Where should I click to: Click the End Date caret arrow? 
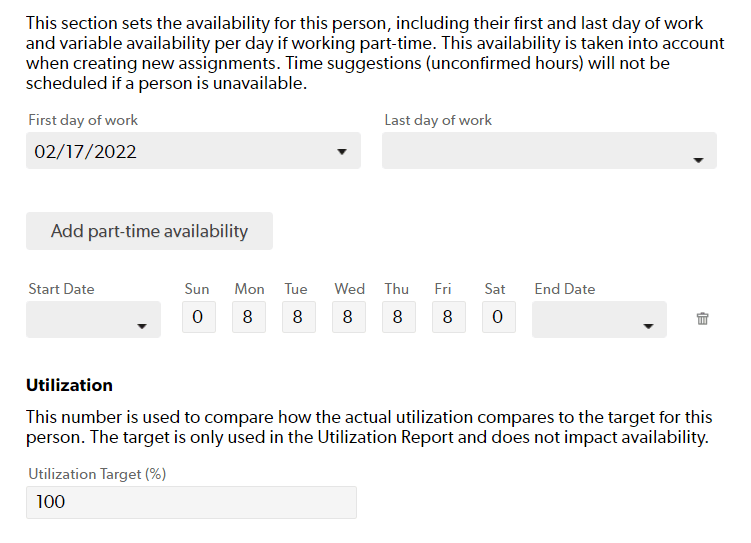649,327
